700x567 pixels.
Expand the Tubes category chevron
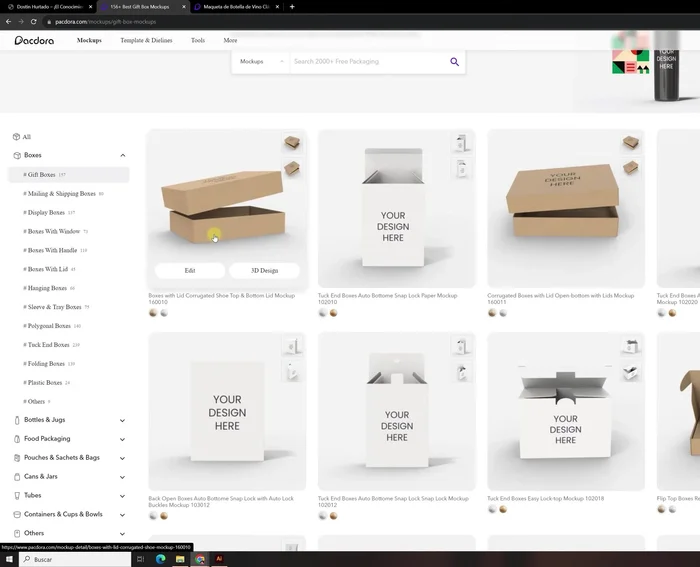coord(122,496)
